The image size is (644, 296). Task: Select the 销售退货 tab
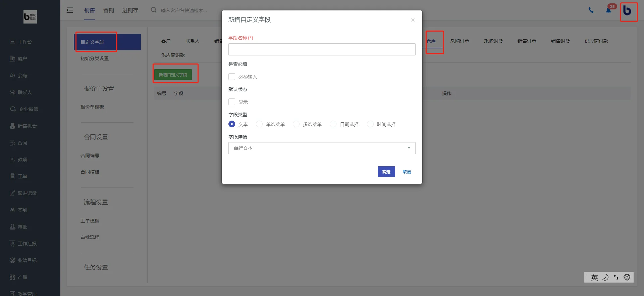560,41
